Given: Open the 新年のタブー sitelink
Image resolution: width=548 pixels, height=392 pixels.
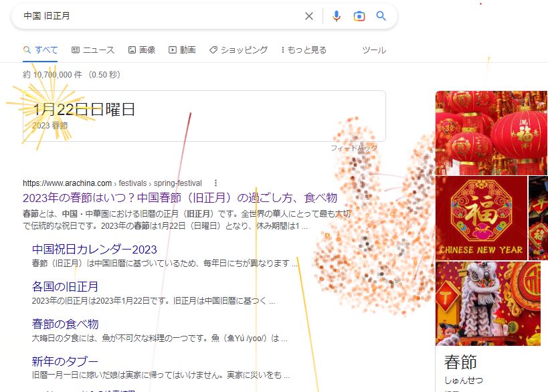Looking at the screenshot, I should (65, 361).
